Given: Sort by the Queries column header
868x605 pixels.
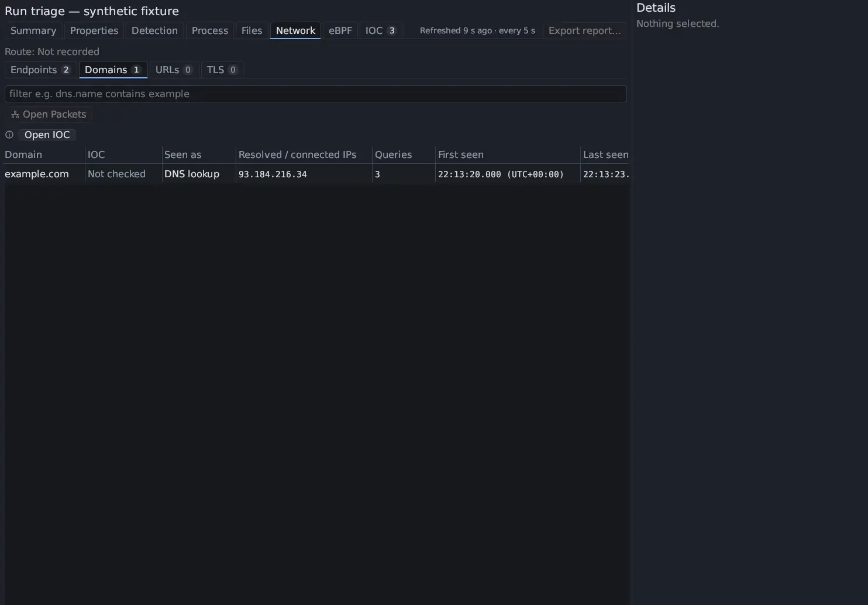Looking at the screenshot, I should (404, 154).
